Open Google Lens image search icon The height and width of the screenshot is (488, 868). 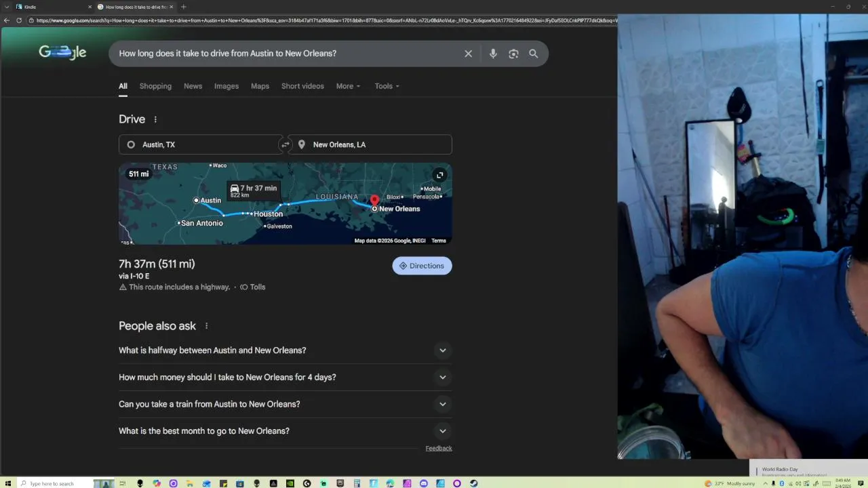(x=513, y=54)
